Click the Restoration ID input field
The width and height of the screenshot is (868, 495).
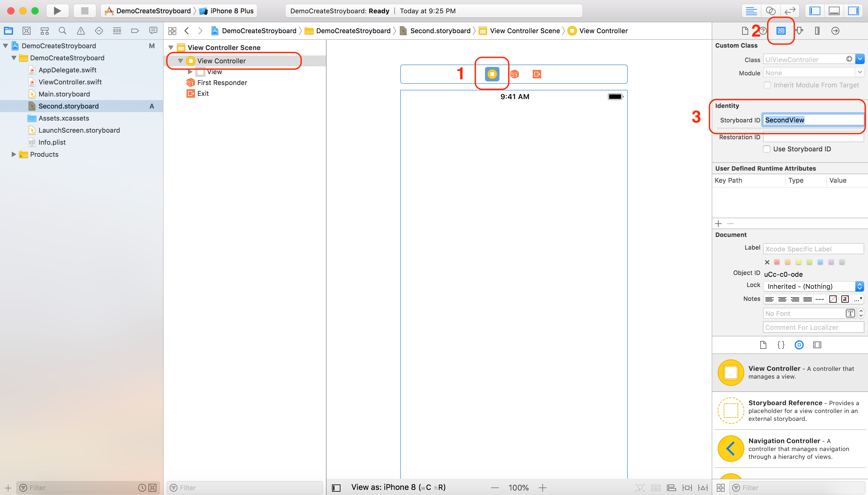pyautogui.click(x=813, y=137)
